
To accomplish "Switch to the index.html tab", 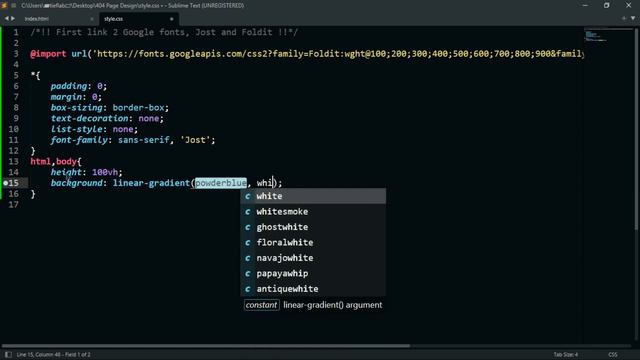I will click(37, 19).
